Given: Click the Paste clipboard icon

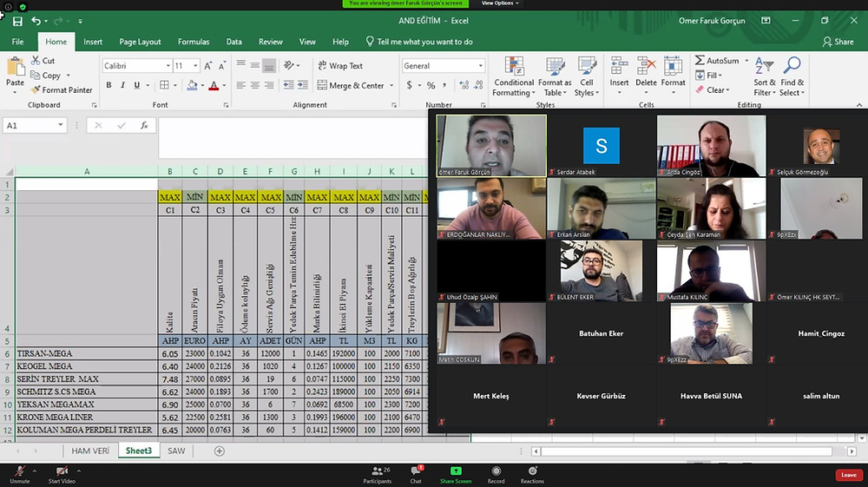Looking at the screenshot, I should 15,67.
